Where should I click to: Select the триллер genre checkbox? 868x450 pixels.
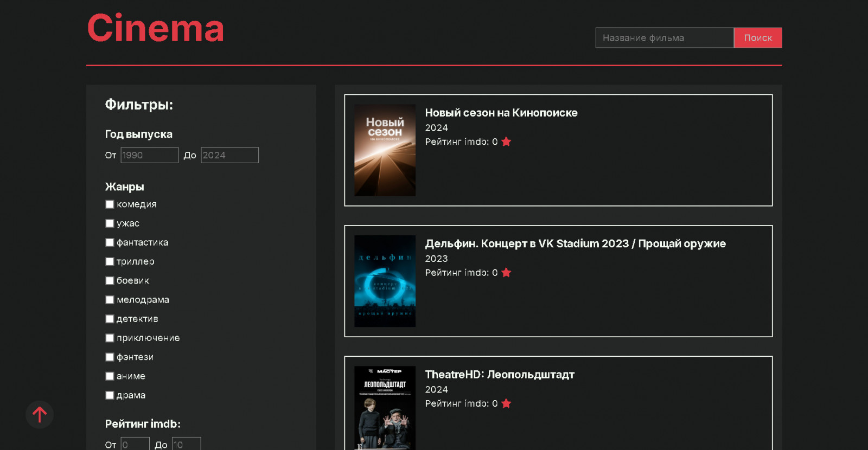coord(110,261)
